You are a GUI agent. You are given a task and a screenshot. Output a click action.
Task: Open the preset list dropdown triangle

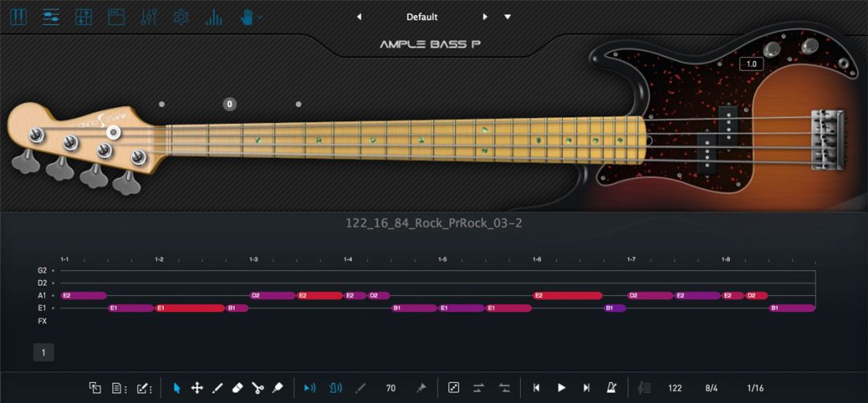[x=508, y=17]
